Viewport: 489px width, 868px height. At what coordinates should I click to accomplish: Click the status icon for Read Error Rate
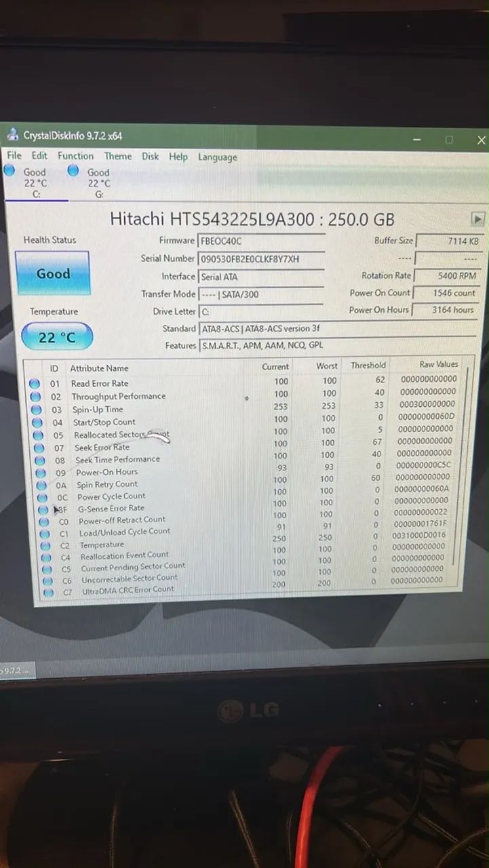pyautogui.click(x=35, y=384)
